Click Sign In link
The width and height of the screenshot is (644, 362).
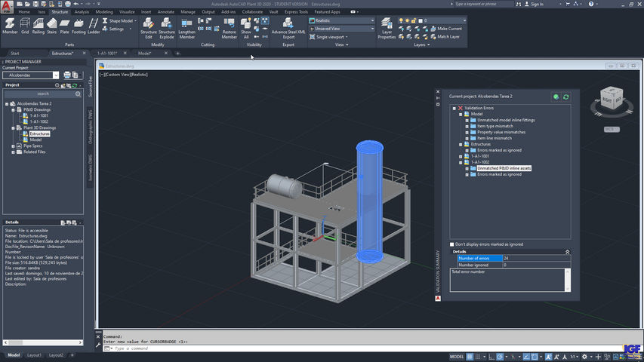[536, 4]
